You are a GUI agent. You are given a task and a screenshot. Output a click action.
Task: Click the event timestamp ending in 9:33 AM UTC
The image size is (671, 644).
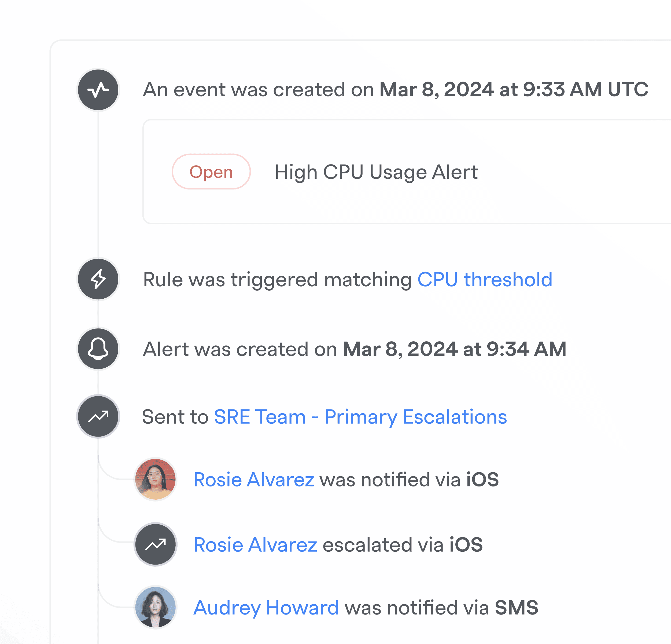pyautogui.click(x=514, y=90)
